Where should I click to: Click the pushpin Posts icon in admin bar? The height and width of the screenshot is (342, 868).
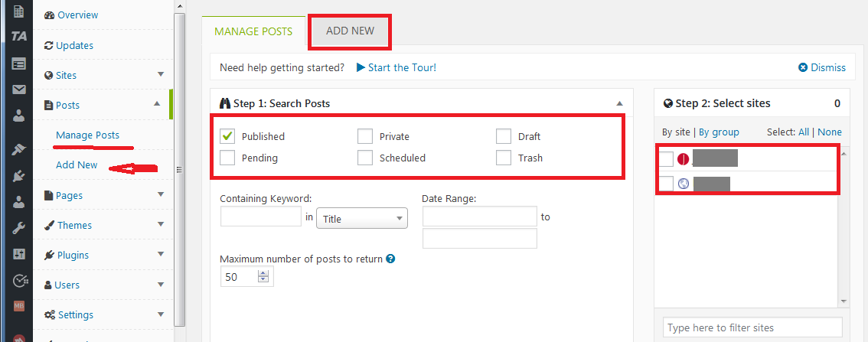point(19,149)
